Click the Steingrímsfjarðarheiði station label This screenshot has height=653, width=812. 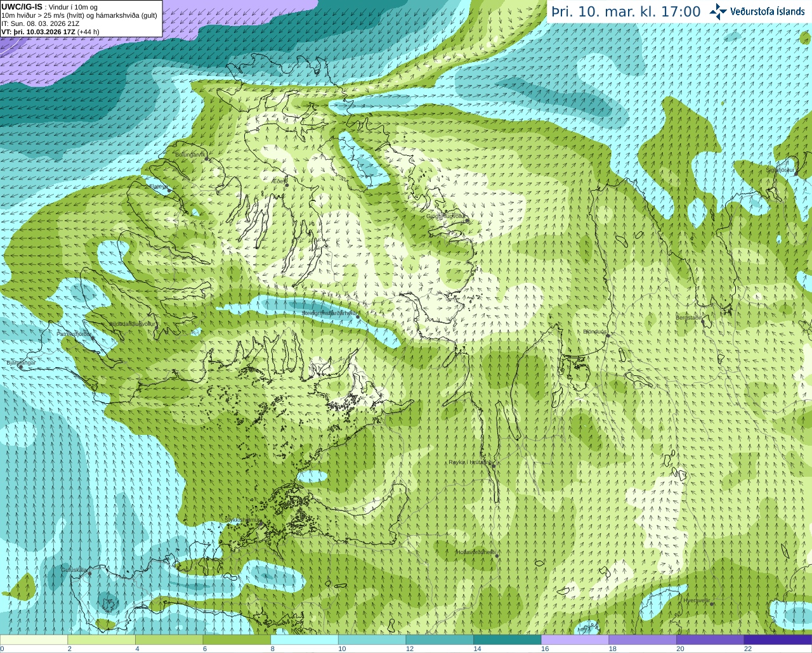(x=329, y=313)
